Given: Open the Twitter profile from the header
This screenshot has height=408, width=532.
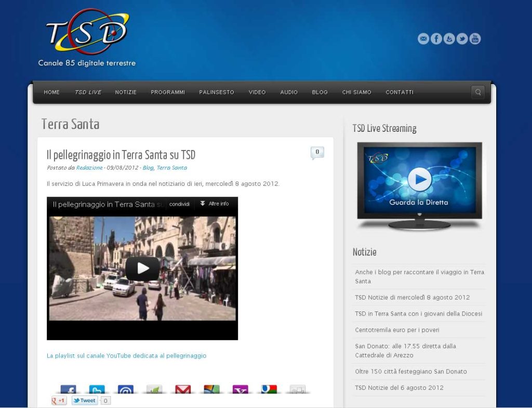Looking at the screenshot, I should point(462,38).
